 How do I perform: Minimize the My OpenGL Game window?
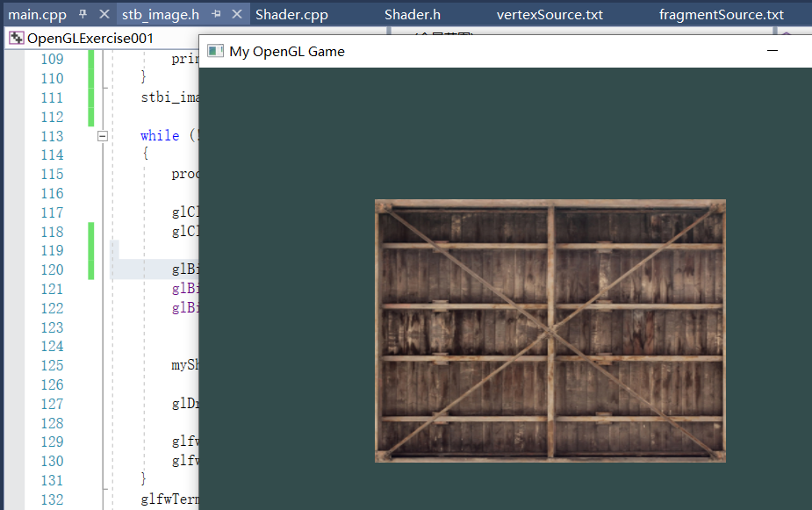click(x=772, y=51)
